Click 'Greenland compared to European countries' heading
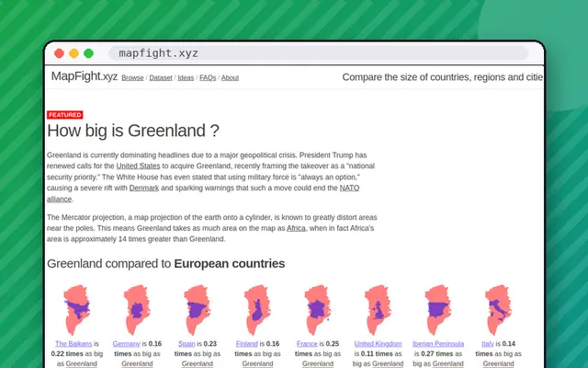This screenshot has height=368, width=588. pos(165,264)
